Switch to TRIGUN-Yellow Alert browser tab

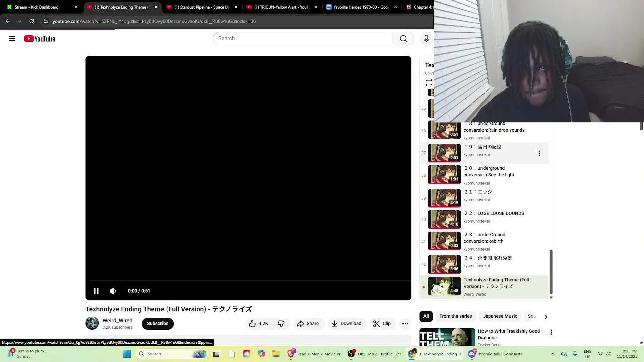281,7
